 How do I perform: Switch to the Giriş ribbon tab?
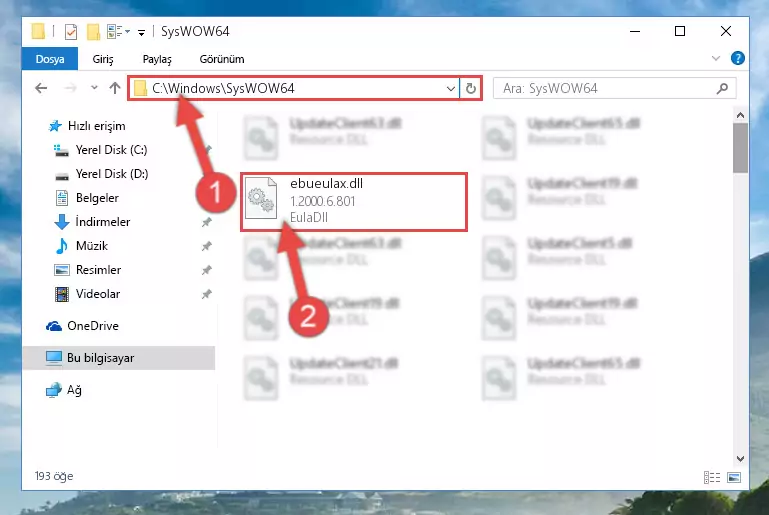coord(103,59)
